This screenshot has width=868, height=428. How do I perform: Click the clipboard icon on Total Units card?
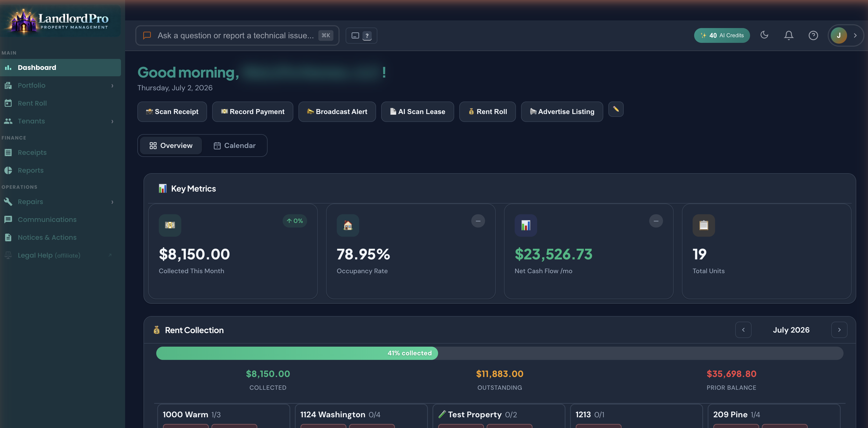[704, 225]
